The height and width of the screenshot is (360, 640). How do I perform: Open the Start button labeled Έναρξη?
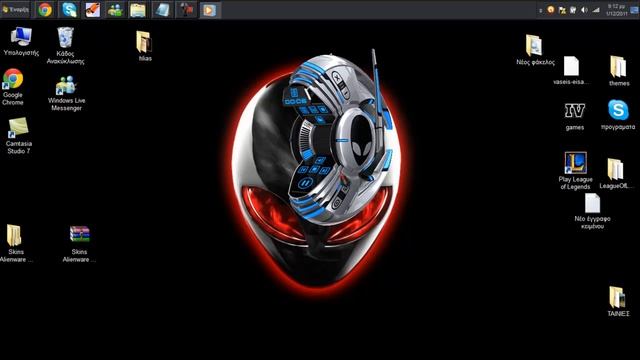[x=16, y=9]
